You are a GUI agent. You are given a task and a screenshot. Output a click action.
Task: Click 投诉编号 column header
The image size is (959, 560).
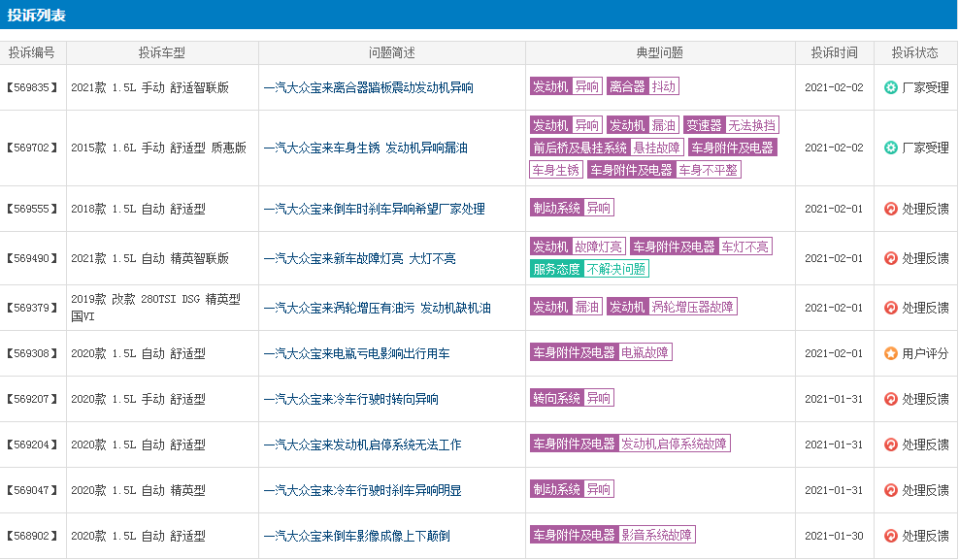click(x=32, y=52)
